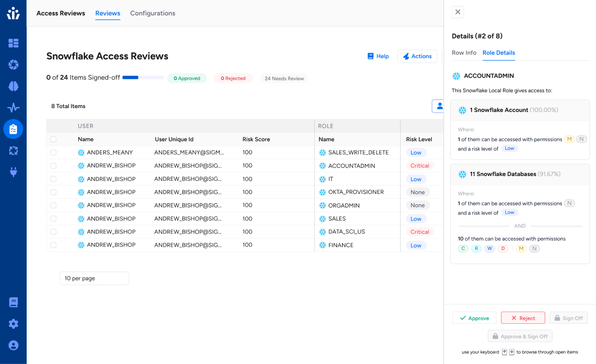Open the settings gear icon in sidebar

pyautogui.click(x=13, y=324)
